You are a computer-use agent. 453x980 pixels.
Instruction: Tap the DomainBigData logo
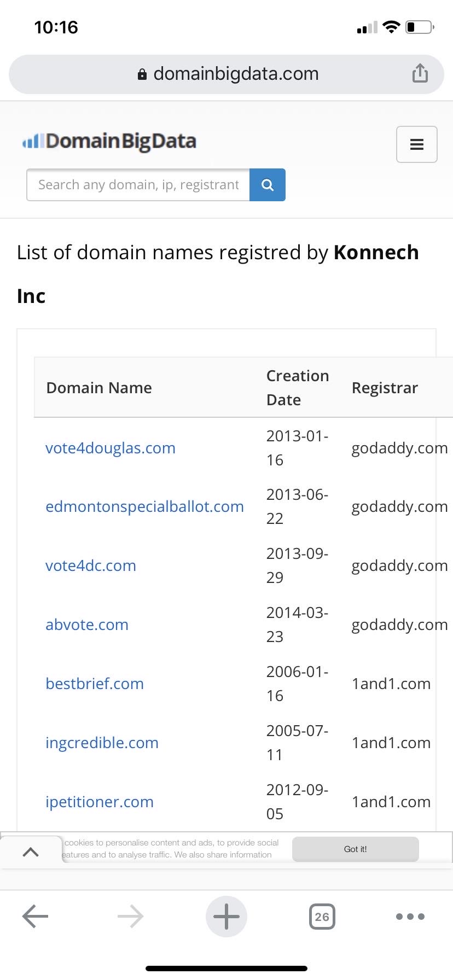[109, 141]
